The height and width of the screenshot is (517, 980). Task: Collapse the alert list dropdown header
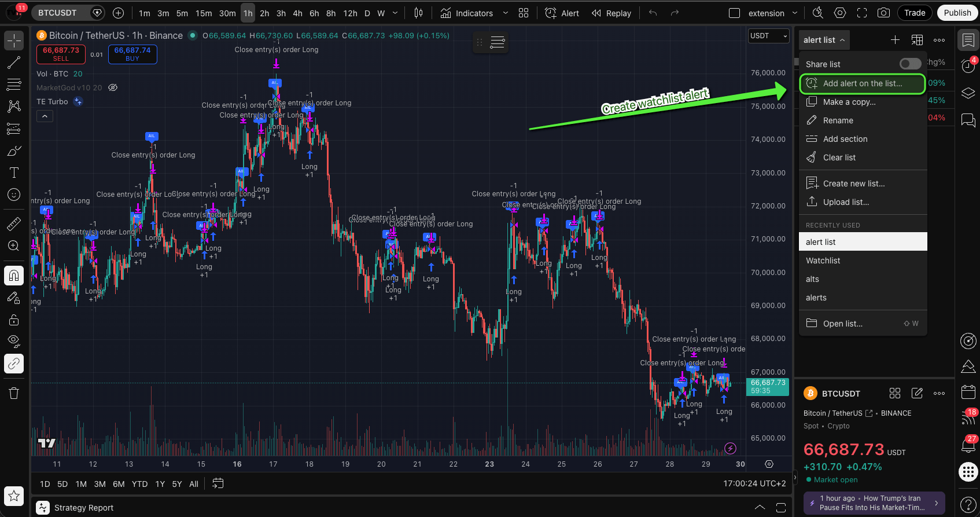pyautogui.click(x=824, y=40)
